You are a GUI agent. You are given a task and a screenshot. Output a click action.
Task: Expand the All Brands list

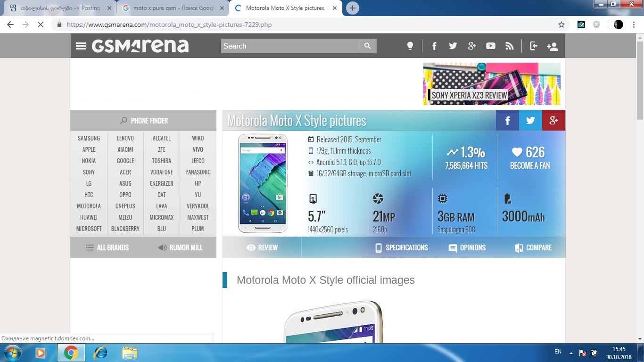pyautogui.click(x=107, y=247)
